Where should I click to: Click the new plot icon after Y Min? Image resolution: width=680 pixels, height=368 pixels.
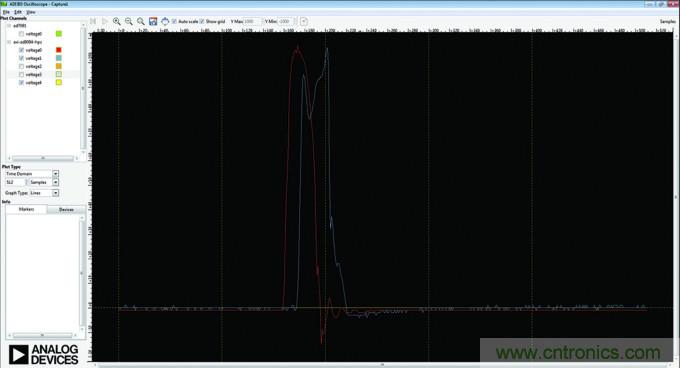tap(304, 21)
